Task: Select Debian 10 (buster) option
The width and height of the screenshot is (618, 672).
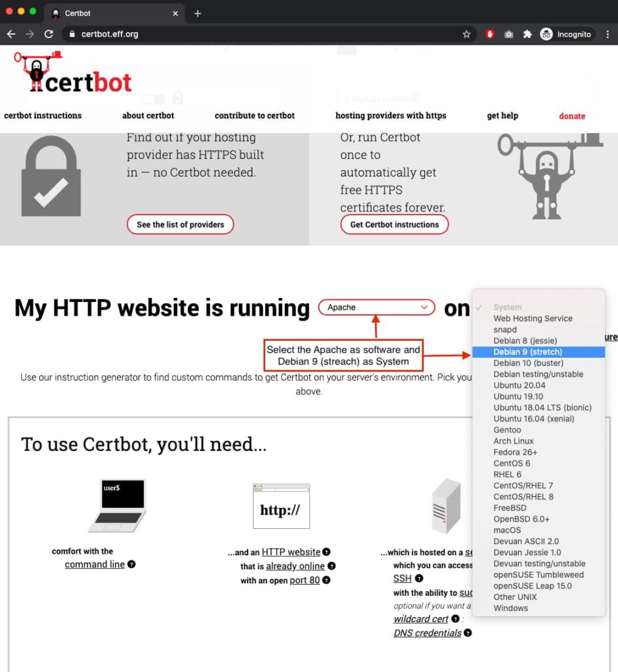Action: pyautogui.click(x=539, y=363)
